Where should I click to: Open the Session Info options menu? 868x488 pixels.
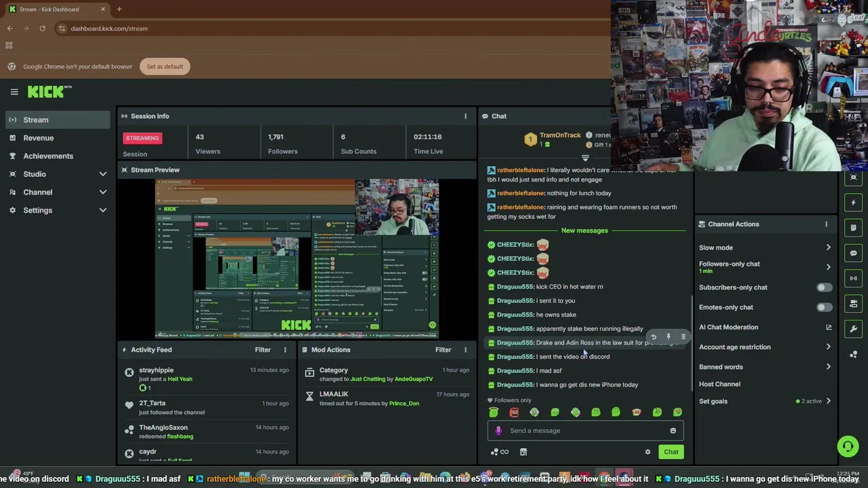click(465, 116)
